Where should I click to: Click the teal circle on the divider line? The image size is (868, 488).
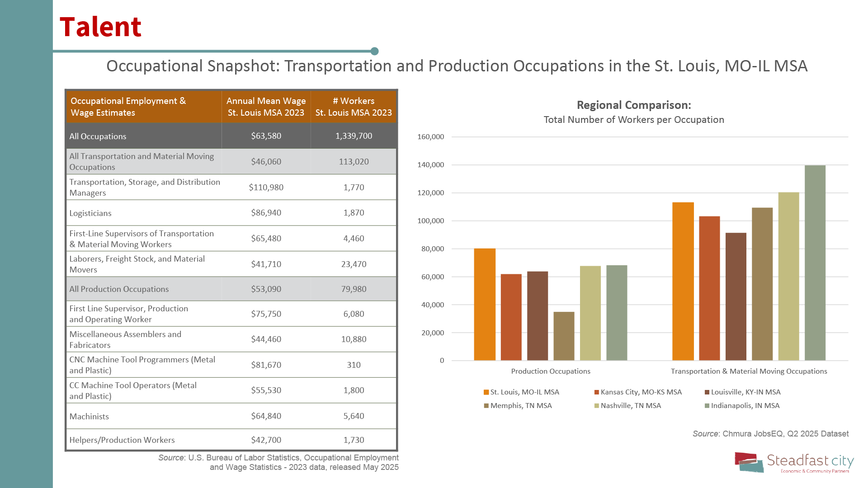[x=374, y=51]
